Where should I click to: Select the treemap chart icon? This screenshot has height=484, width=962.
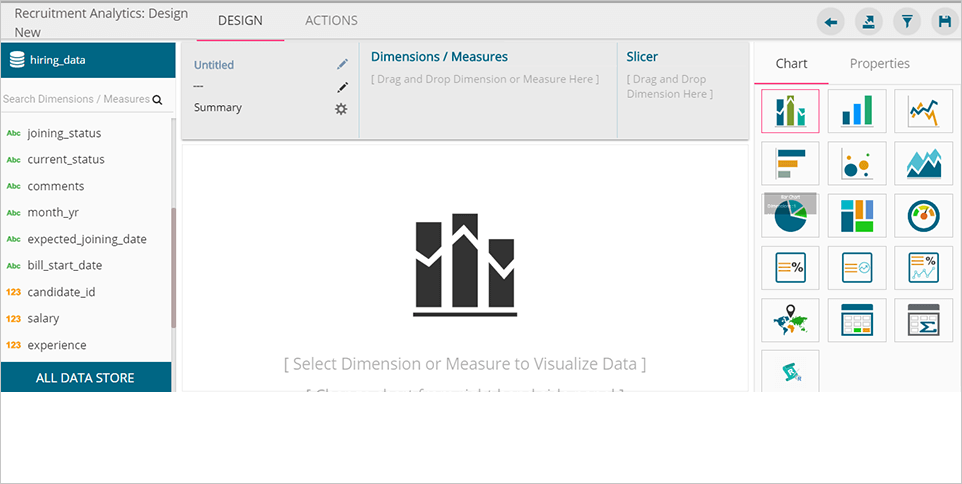[x=857, y=215]
